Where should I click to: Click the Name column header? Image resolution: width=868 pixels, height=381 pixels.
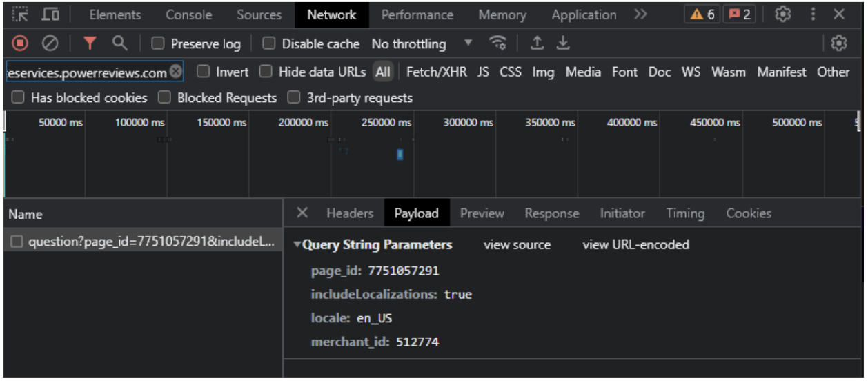pos(142,214)
